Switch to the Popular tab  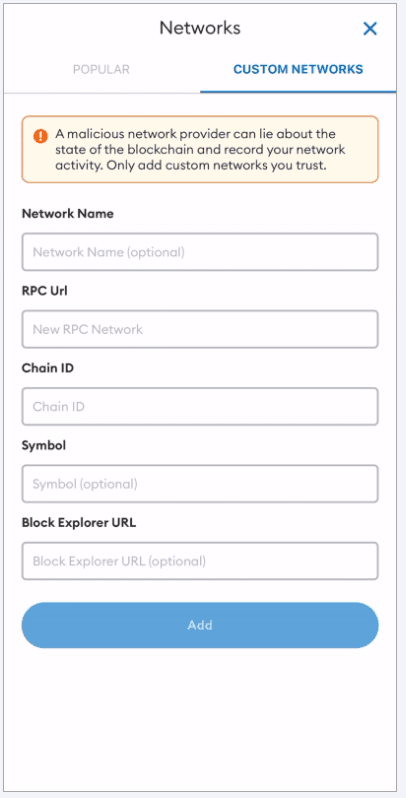point(101,69)
